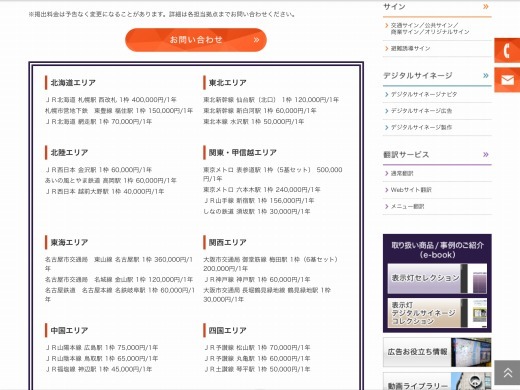Open the Webサイト翻訳 link

pos(411,190)
